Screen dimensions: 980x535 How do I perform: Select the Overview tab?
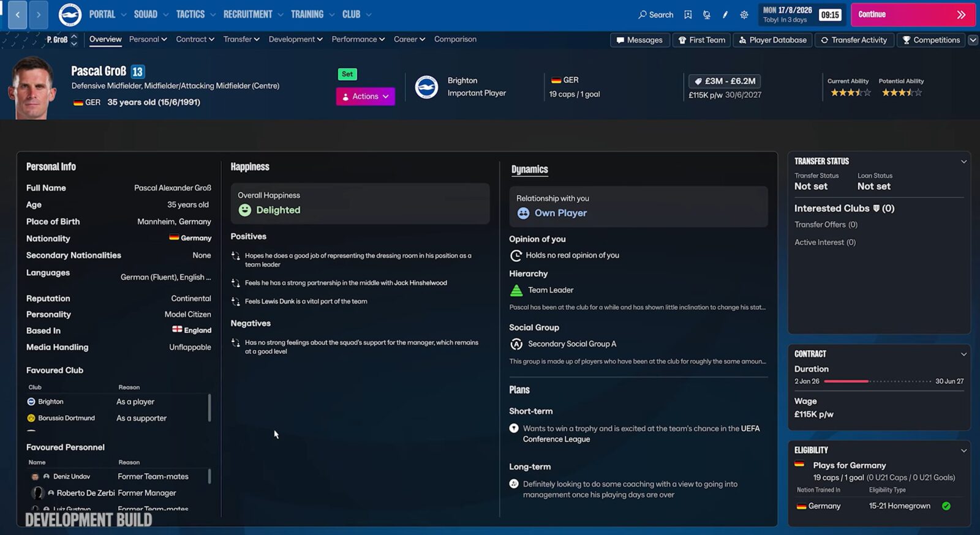[105, 39]
